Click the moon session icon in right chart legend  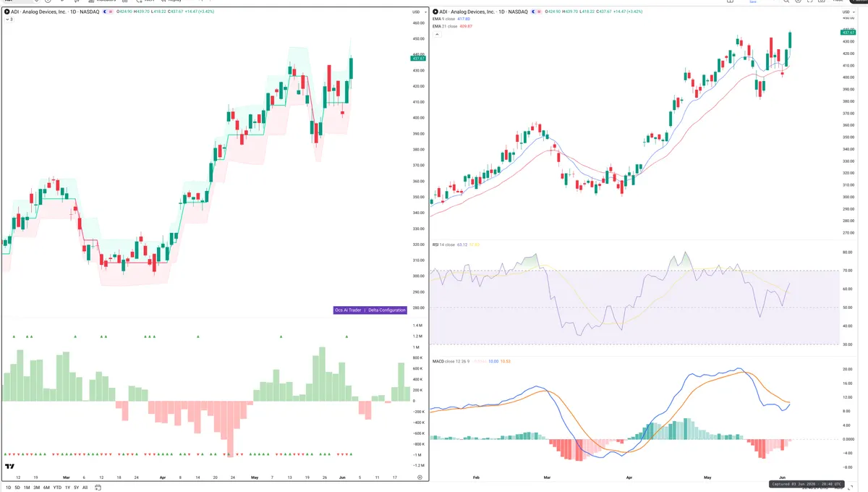pos(535,12)
